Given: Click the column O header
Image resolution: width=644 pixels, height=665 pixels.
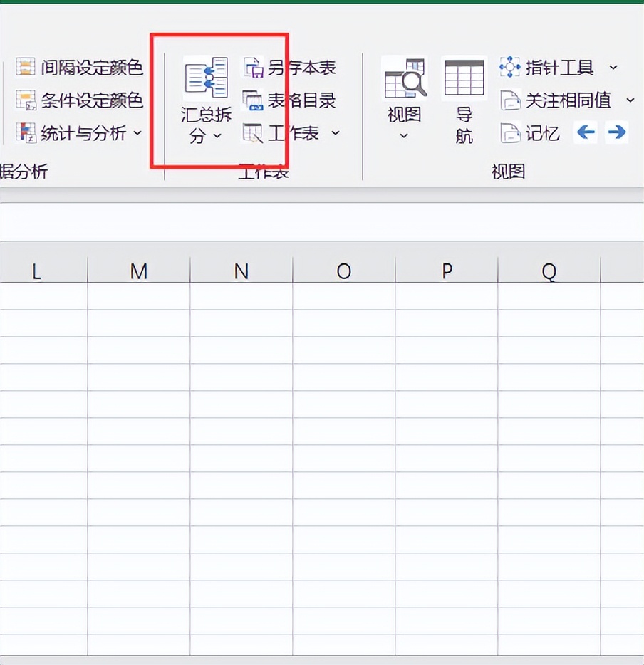Looking at the screenshot, I should pyautogui.click(x=344, y=271).
